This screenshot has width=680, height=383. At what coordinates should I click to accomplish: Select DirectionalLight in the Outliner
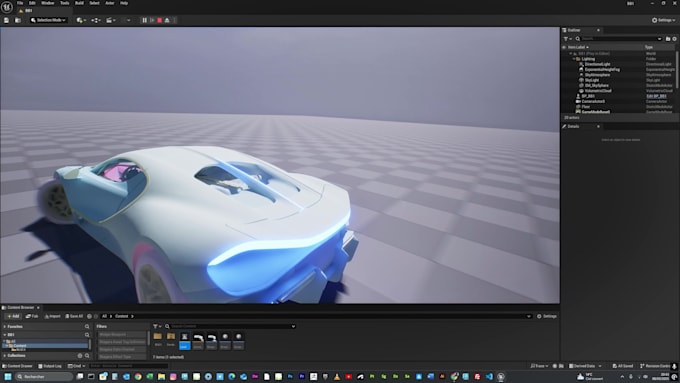[597, 64]
